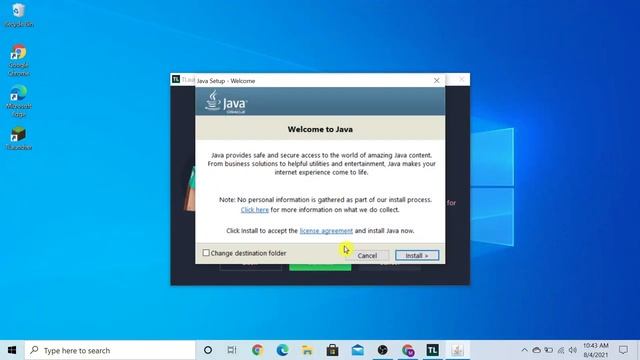The image size is (640, 360).
Task: Open Cortana from the taskbar
Action: (x=208, y=350)
